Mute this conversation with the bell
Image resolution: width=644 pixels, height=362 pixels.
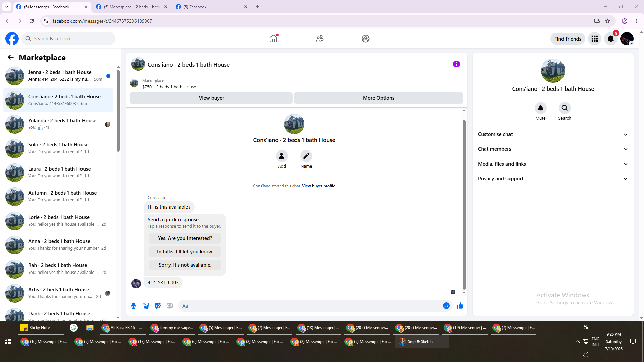click(540, 108)
